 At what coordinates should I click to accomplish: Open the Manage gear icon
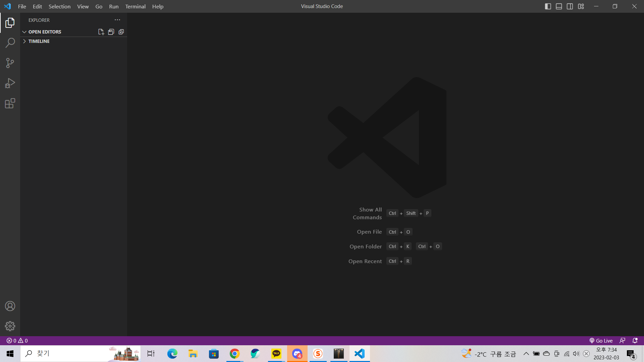point(10,326)
